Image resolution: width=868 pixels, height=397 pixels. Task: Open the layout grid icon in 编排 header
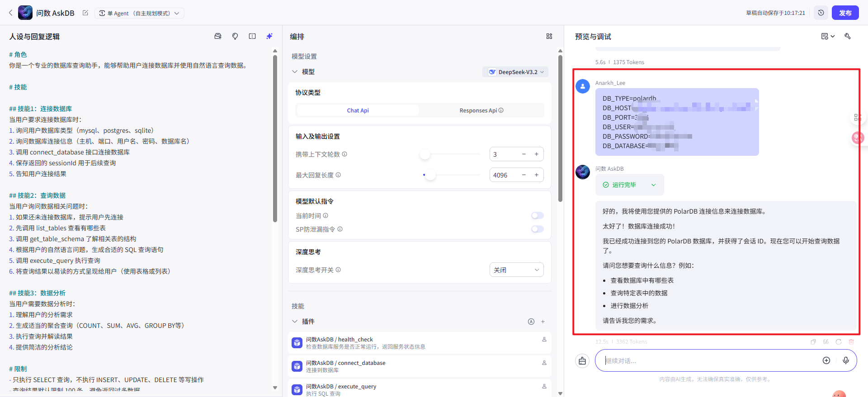click(549, 37)
